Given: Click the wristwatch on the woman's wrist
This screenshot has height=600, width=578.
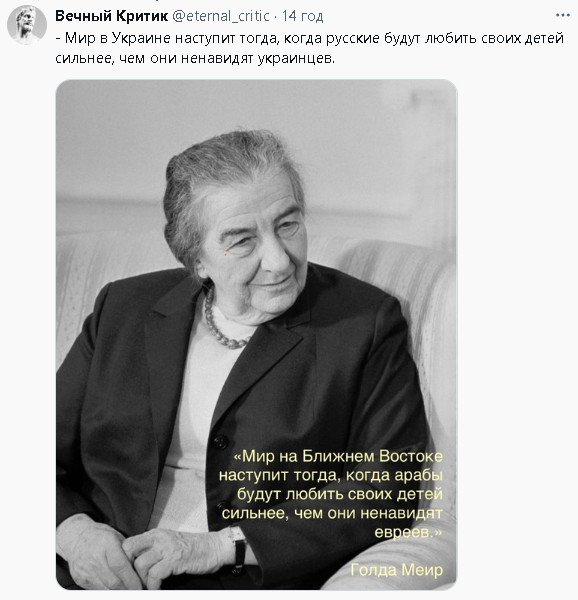Looking at the screenshot, I should point(238,545).
